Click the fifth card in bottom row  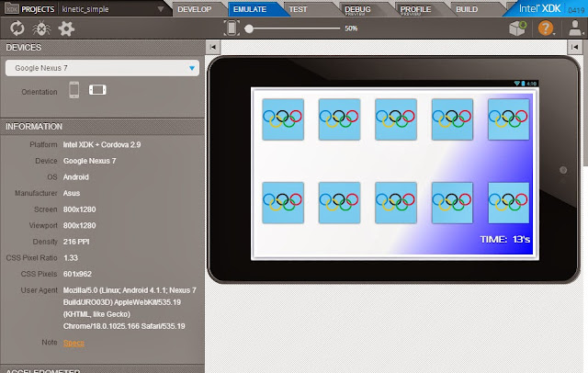coord(508,203)
